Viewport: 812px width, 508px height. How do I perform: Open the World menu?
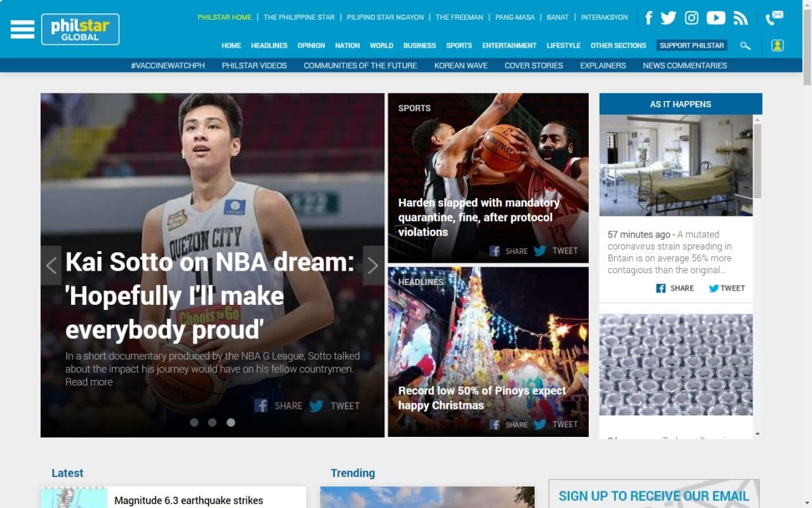pyautogui.click(x=382, y=46)
